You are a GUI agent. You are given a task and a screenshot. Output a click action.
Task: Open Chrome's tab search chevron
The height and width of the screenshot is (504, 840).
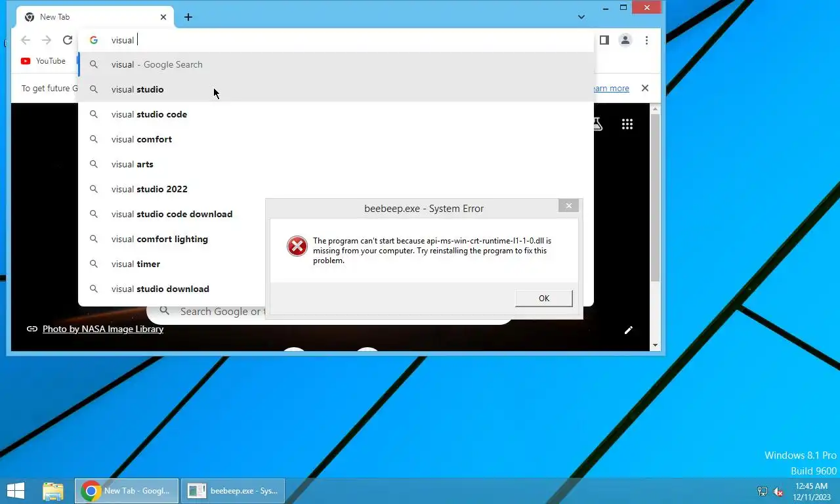coord(581,17)
